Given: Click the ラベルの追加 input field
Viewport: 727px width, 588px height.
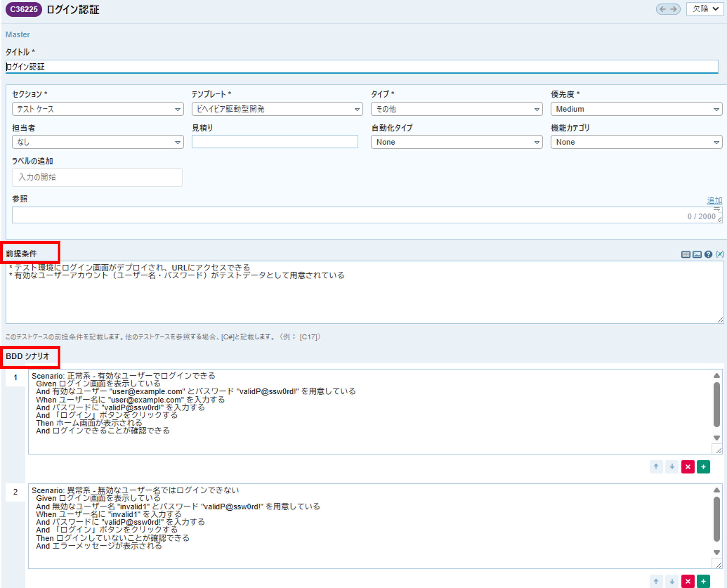Looking at the screenshot, I should pyautogui.click(x=97, y=177).
